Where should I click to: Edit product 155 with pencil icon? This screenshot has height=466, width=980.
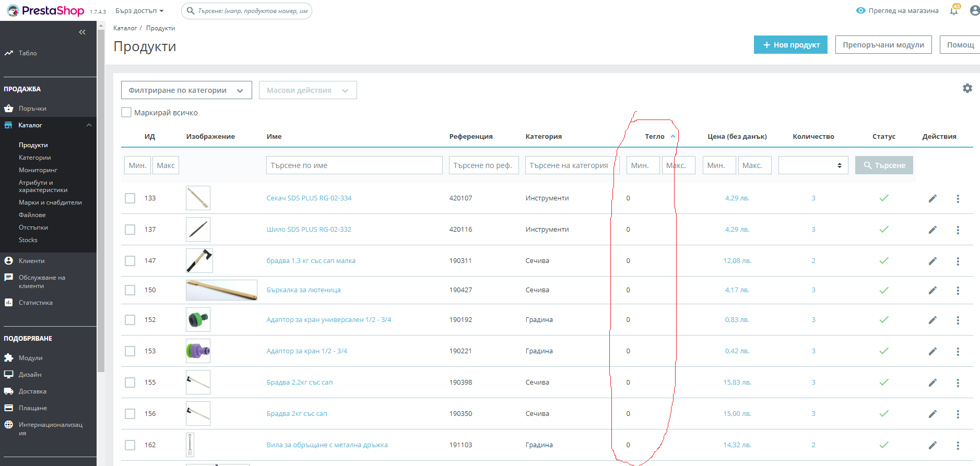[x=932, y=383]
